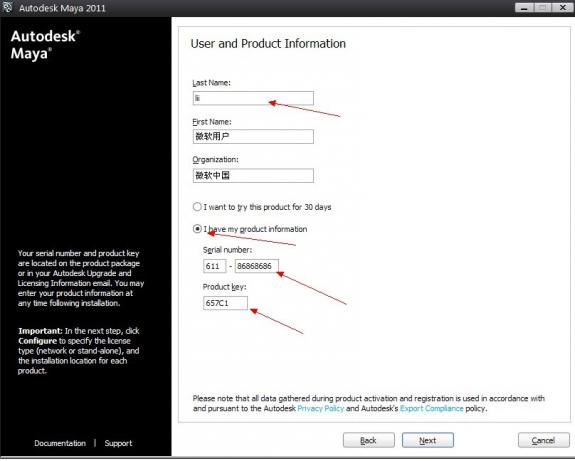Click the Maya app icon in title bar
The image size is (575, 461).
click(7, 7)
